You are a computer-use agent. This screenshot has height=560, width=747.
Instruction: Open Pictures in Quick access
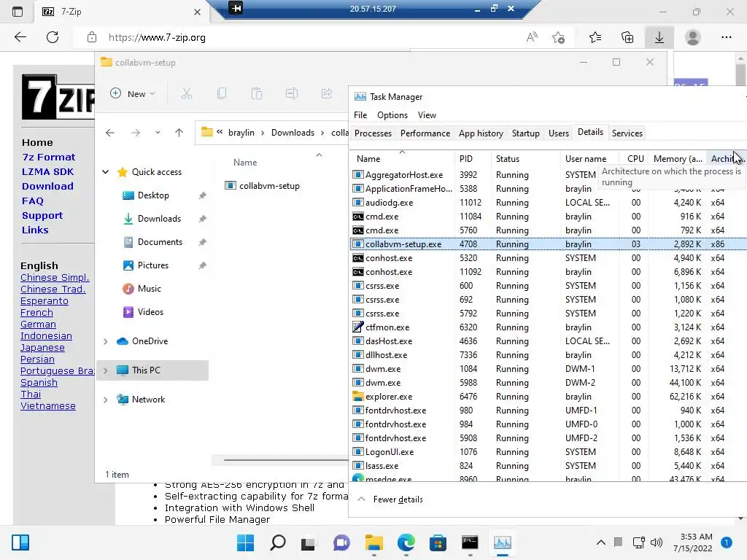coord(153,265)
